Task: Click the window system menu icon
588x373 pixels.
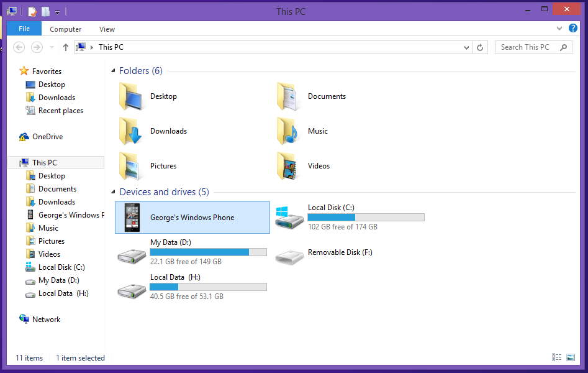Action: point(12,11)
